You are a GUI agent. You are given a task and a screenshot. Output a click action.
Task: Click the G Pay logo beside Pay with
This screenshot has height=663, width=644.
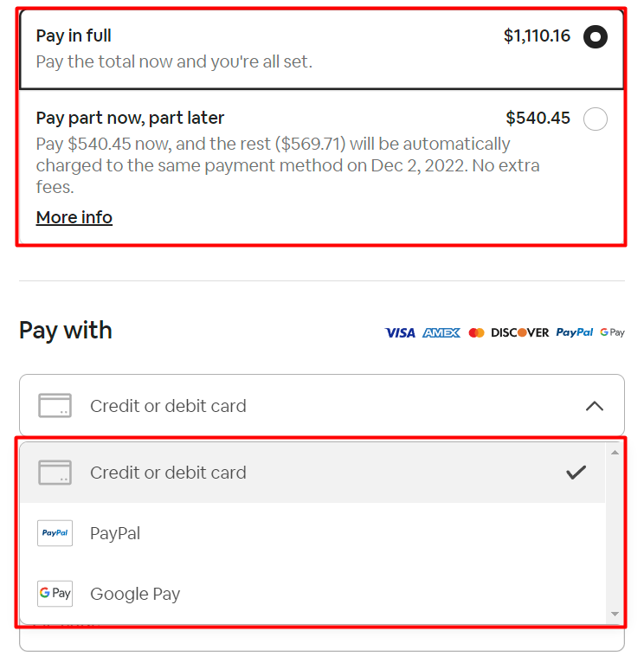[x=612, y=332]
